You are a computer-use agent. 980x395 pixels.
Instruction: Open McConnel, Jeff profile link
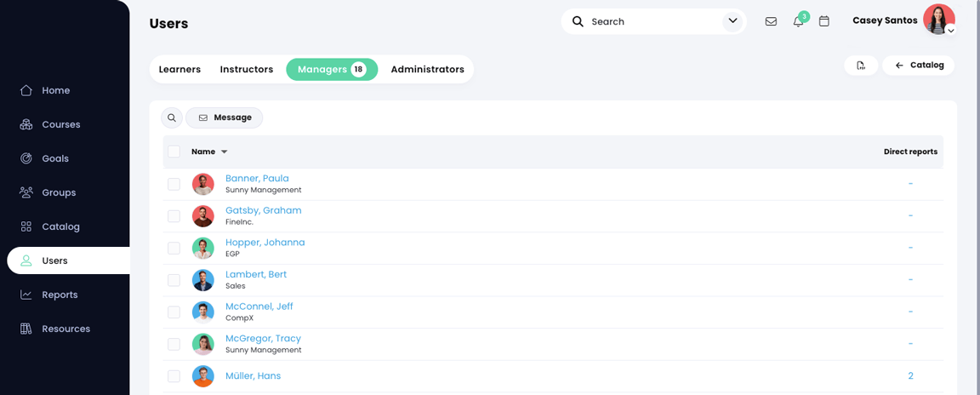[x=259, y=306]
